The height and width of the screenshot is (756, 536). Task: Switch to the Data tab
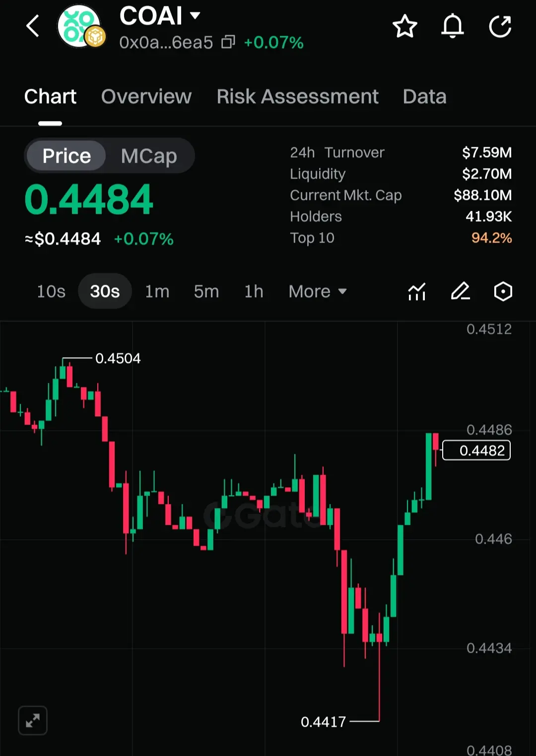pyautogui.click(x=425, y=96)
